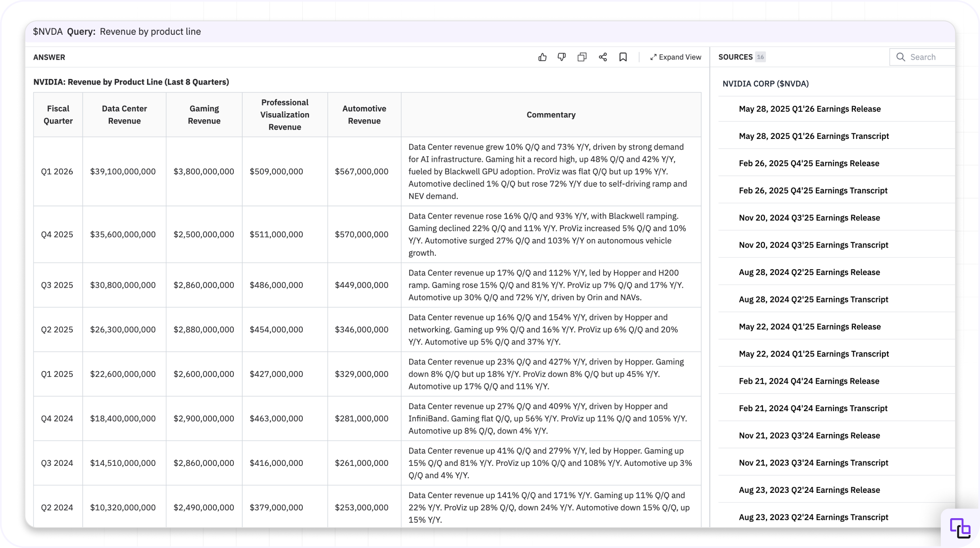Open Nov 20, 2024 Q3'25 Earnings Transcript
980x548 pixels.
click(813, 245)
